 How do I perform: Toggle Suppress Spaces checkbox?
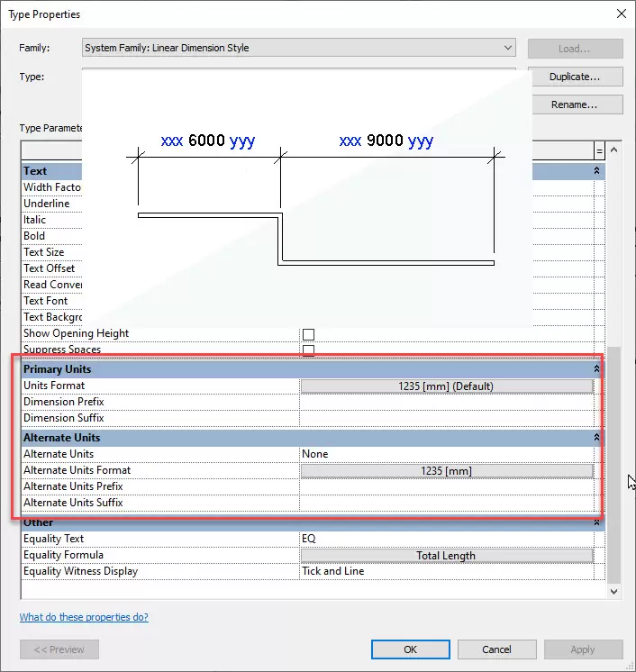[x=308, y=350]
